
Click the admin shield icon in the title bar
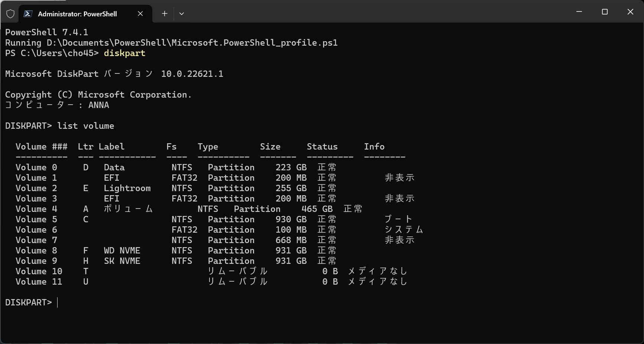pyautogui.click(x=10, y=13)
